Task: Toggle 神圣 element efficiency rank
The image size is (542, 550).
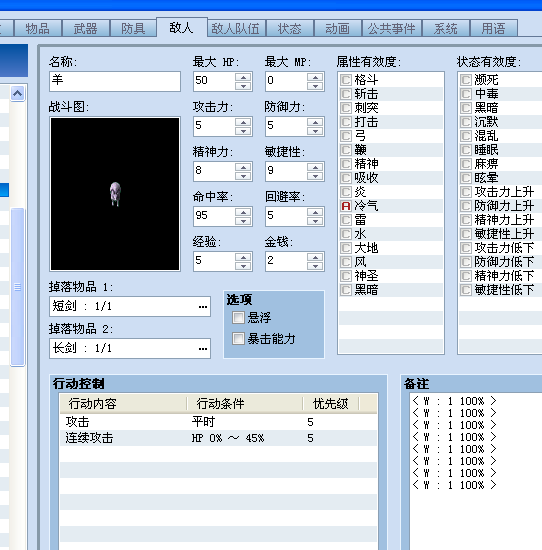Action: click(x=346, y=276)
